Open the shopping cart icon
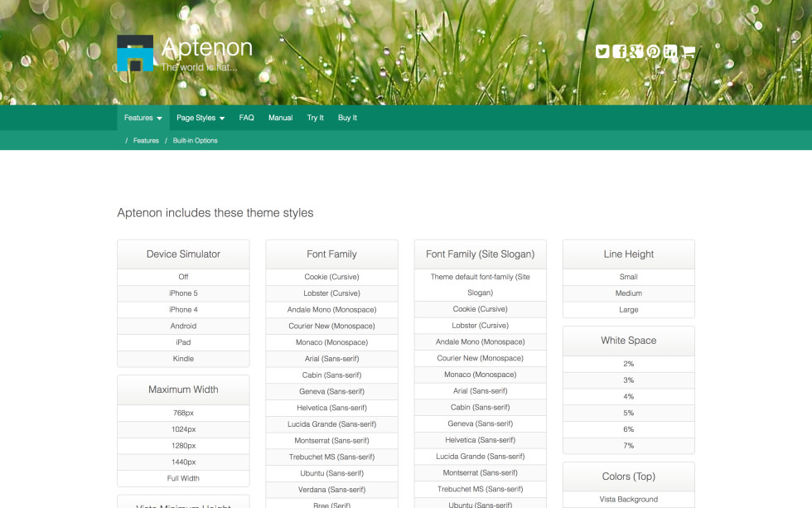Viewport: 812px width, 508px height. (688, 51)
